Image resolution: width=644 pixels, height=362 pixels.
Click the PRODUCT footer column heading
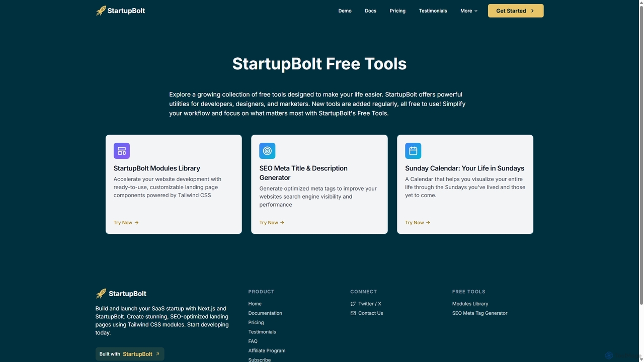261,292
